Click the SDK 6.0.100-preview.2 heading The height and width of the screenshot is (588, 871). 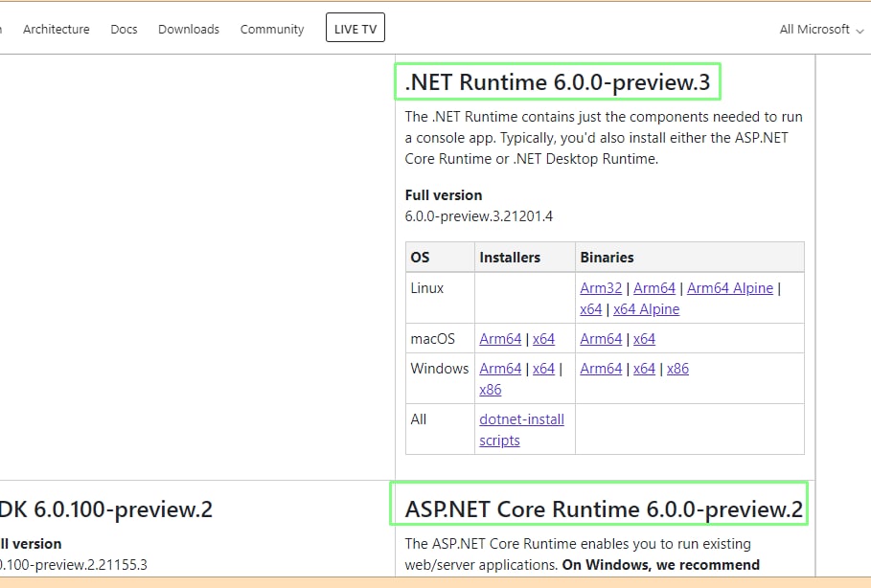[x=106, y=509]
